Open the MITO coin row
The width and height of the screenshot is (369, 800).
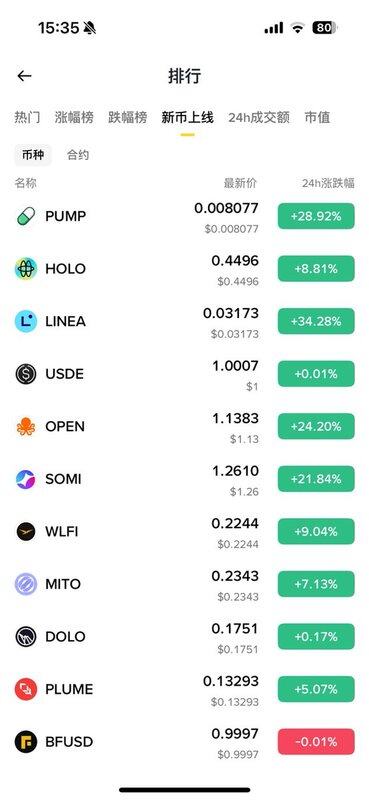tap(184, 584)
